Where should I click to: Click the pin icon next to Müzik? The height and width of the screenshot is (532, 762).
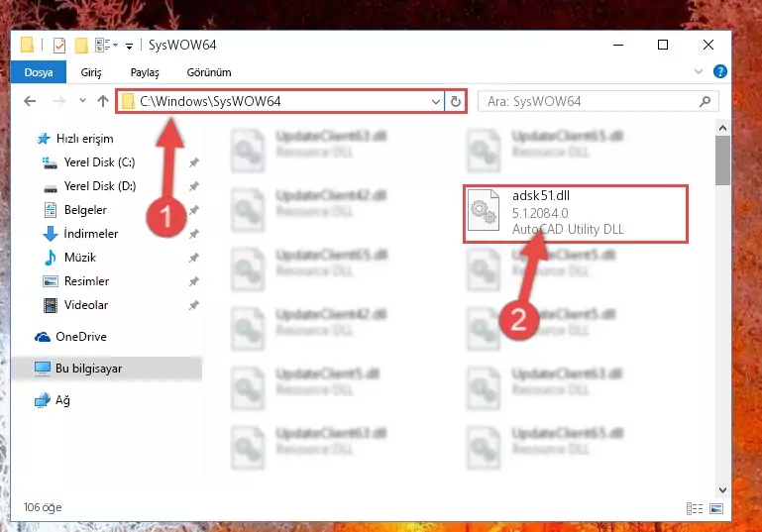194,258
